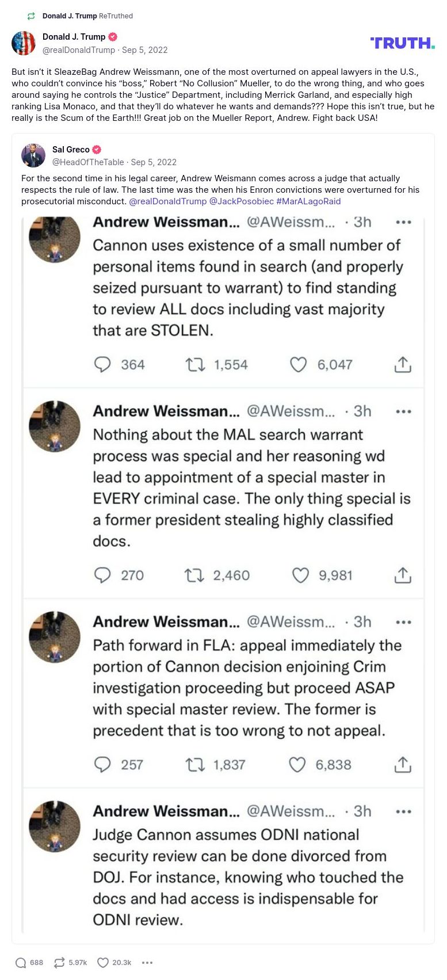This screenshot has width=447, height=980.
Task: Click the share icon on the Path forward tweet
Action: coord(403,765)
